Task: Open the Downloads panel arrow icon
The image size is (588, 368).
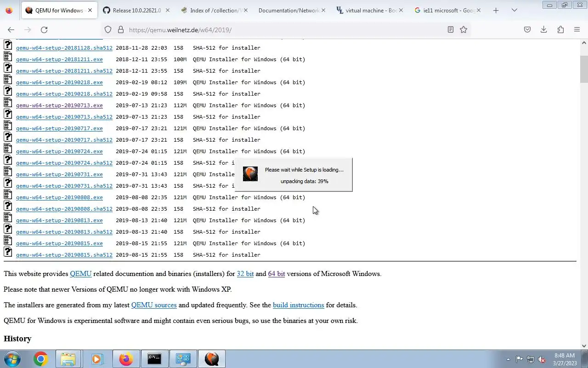Action: pos(543,29)
